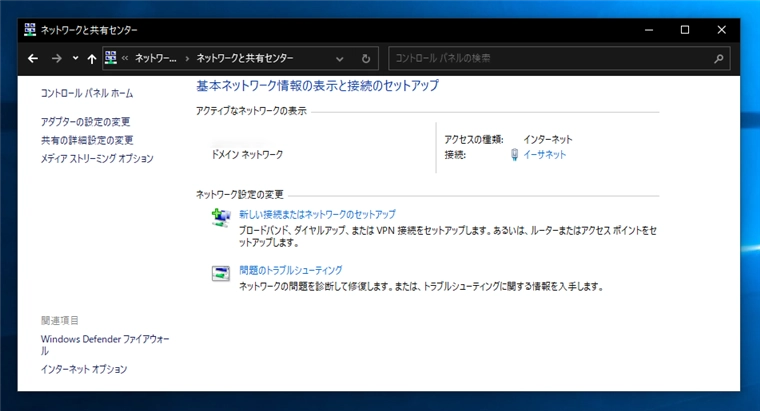Click the magnifier search icon
The width and height of the screenshot is (760, 411).
(x=719, y=59)
